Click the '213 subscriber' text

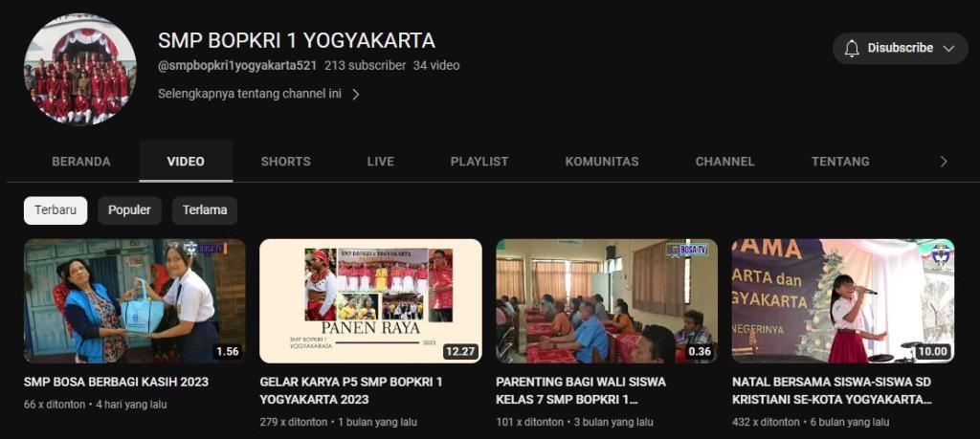pos(365,66)
